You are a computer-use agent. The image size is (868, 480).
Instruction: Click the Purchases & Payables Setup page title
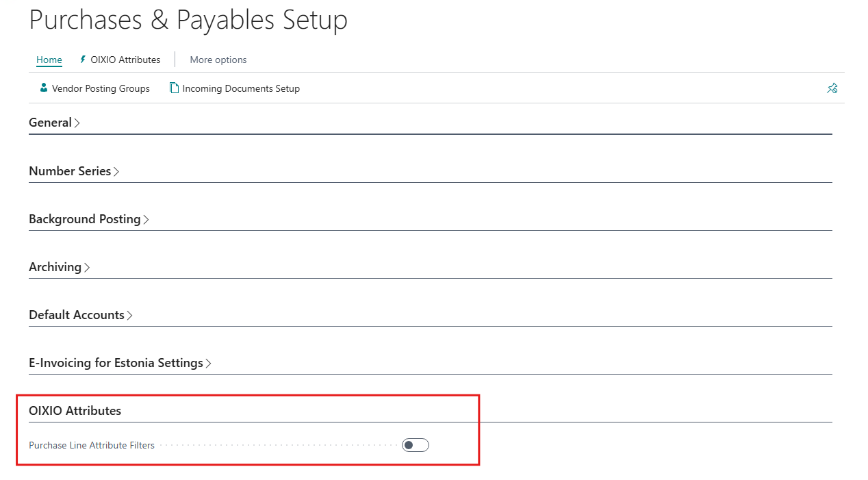(x=188, y=20)
